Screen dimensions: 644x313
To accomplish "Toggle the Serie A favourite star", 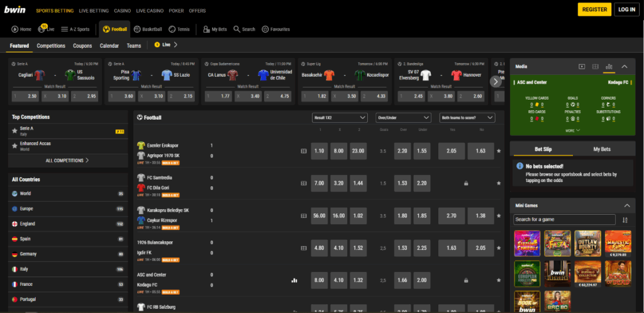I will click(x=15, y=131).
